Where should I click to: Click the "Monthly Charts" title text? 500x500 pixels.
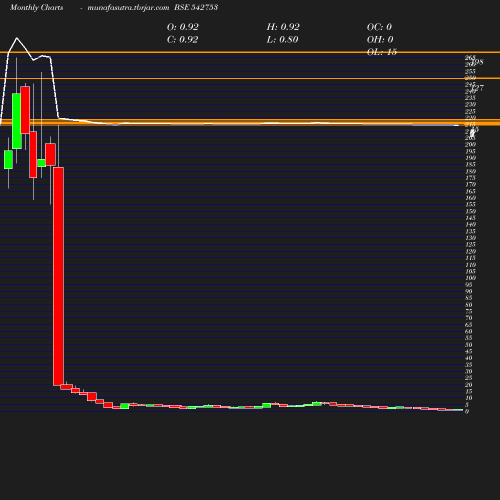(37, 7)
